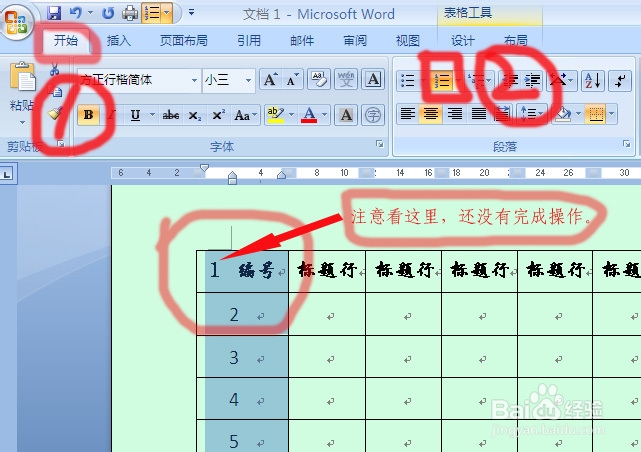Increase paragraph indent
Screen dimensions: 641x452
tap(532, 81)
